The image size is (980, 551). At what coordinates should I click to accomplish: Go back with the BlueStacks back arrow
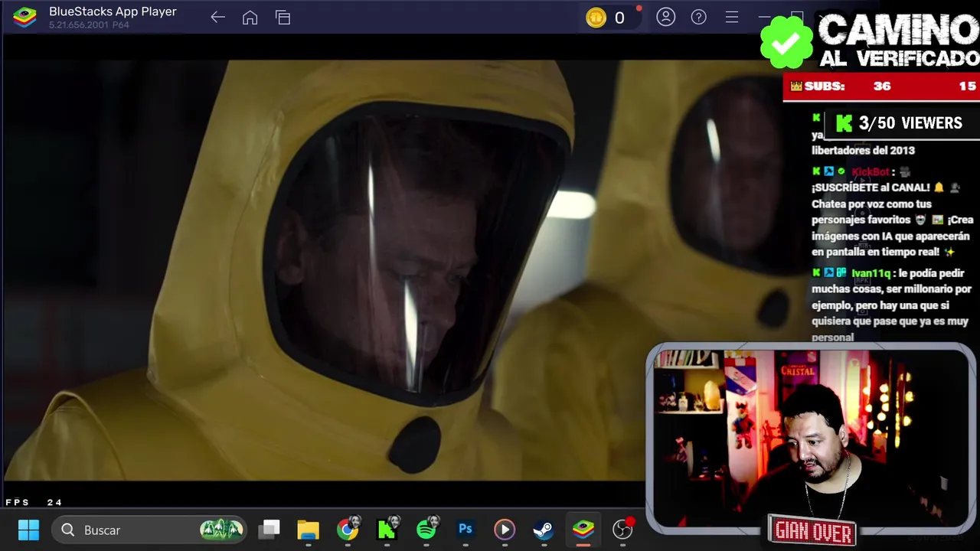[218, 18]
